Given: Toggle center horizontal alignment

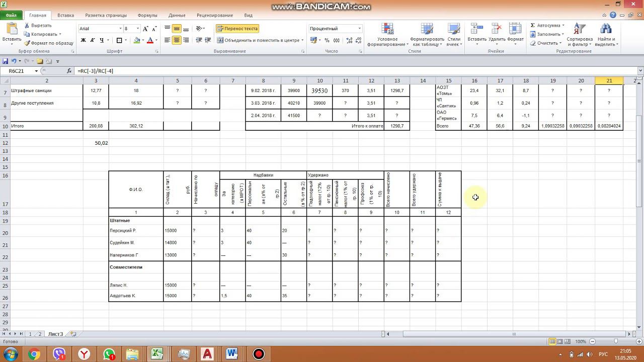Looking at the screenshot, I should (x=177, y=40).
